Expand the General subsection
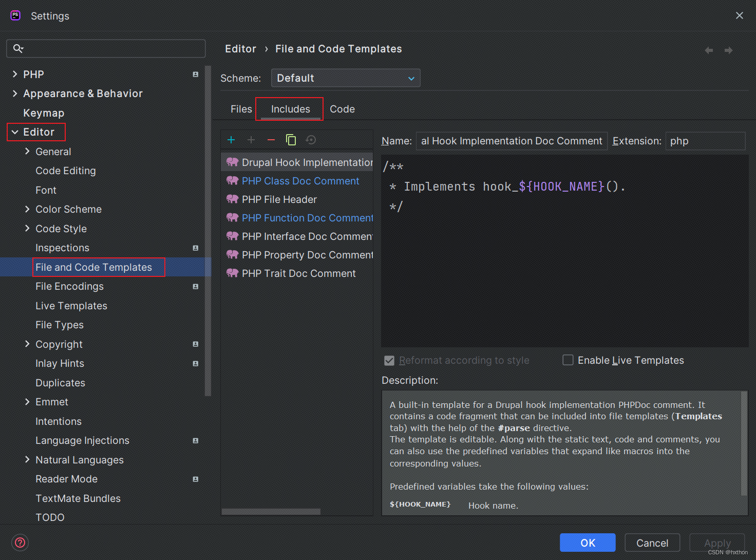The image size is (756, 560). (27, 151)
